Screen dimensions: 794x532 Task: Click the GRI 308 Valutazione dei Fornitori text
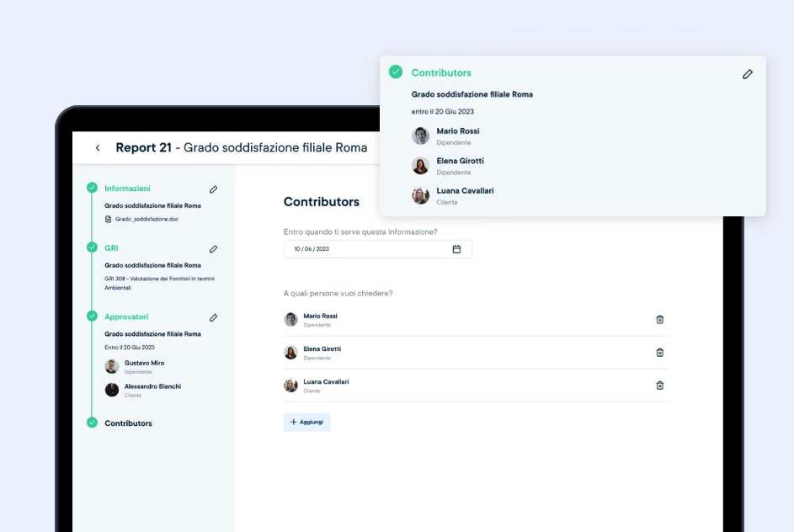[159, 283]
